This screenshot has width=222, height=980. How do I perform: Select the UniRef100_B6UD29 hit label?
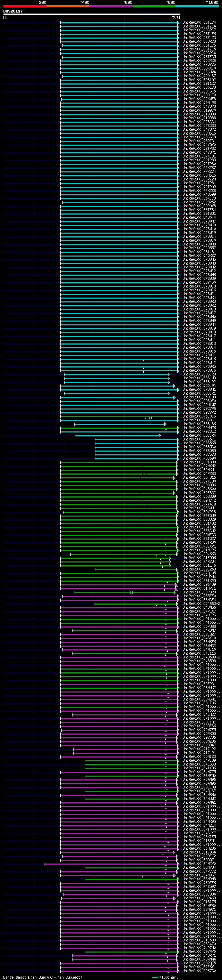click(x=199, y=519)
